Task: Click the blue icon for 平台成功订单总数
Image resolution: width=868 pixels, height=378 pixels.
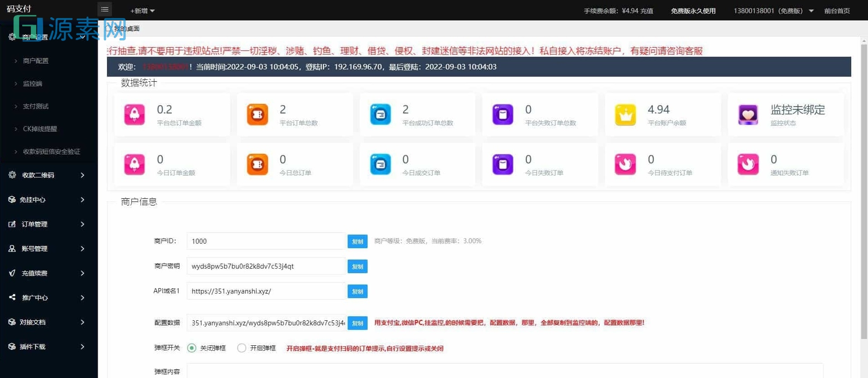Action: pos(380,115)
